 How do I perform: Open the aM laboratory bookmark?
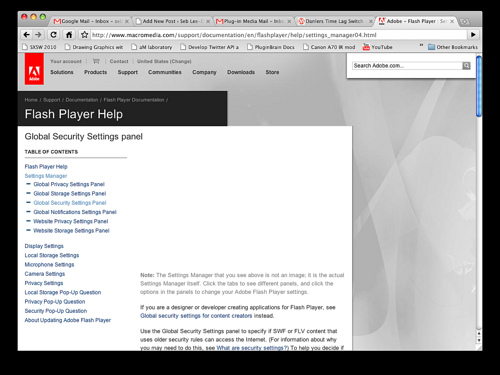tap(152, 47)
